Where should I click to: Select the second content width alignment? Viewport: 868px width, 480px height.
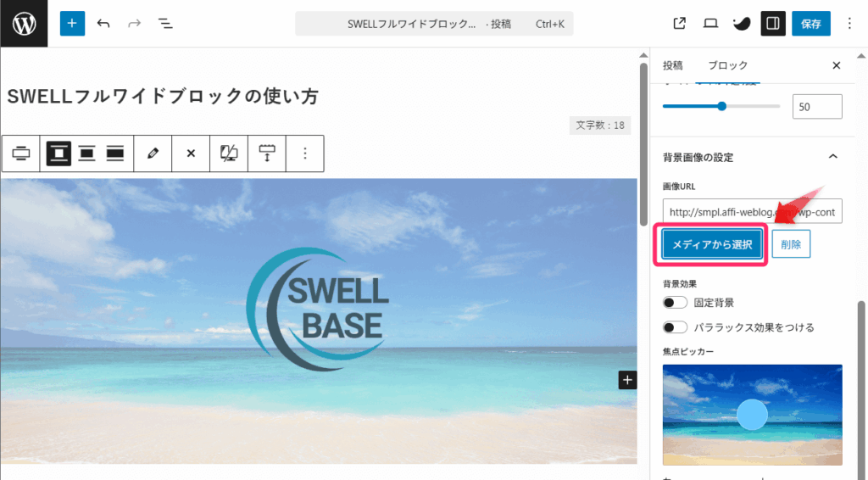coord(86,153)
